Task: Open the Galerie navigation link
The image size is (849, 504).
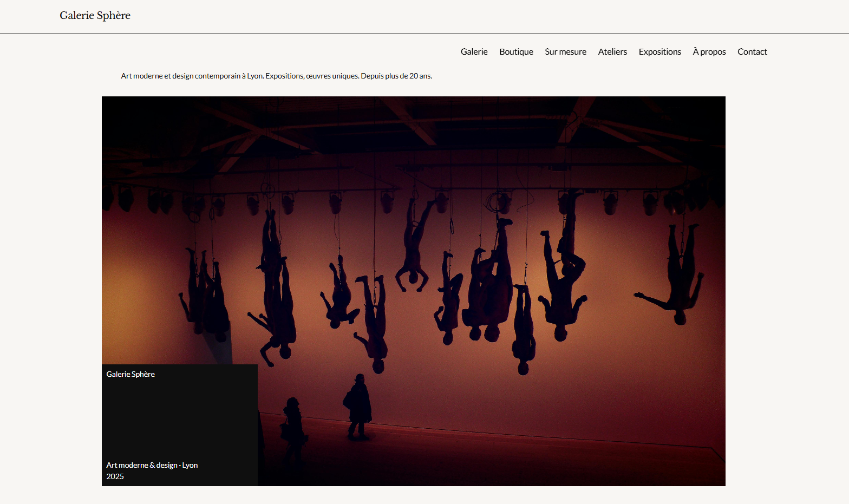Action: click(474, 52)
